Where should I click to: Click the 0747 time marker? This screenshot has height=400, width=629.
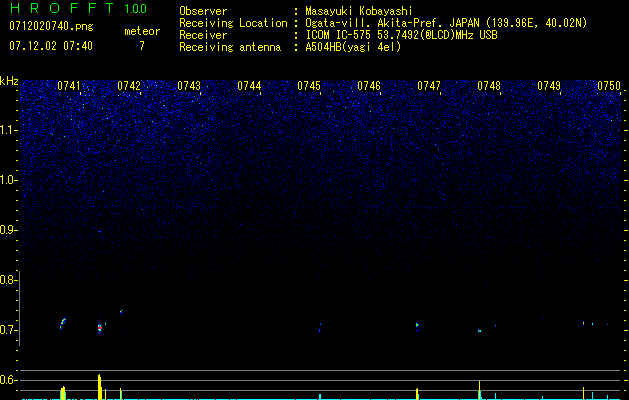429,86
